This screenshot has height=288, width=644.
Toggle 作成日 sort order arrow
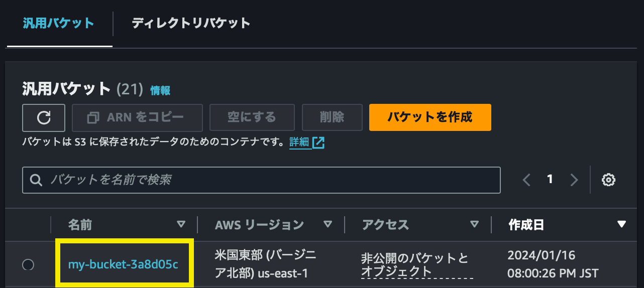click(x=621, y=224)
